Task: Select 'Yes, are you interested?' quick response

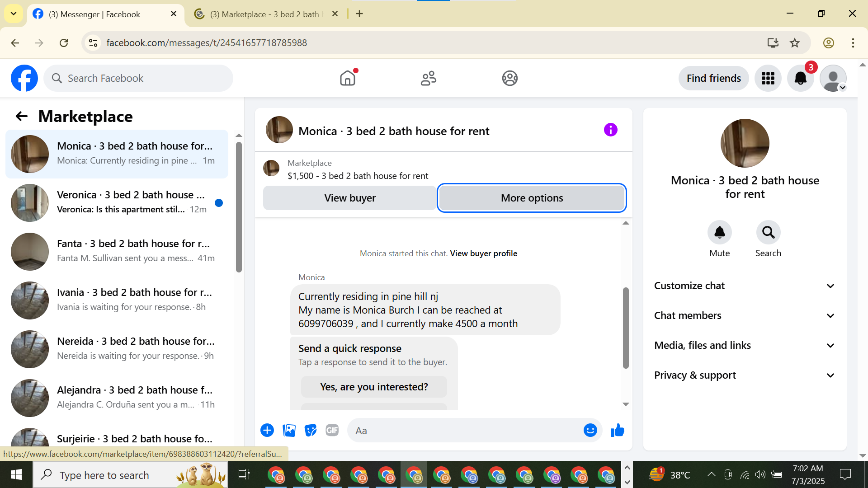Action: pos(374,387)
